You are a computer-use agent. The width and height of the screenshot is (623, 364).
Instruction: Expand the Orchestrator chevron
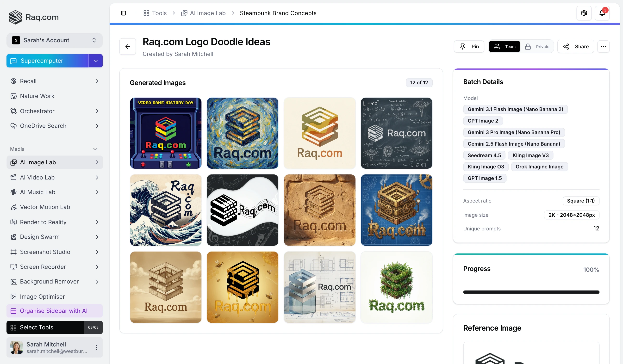(x=97, y=111)
